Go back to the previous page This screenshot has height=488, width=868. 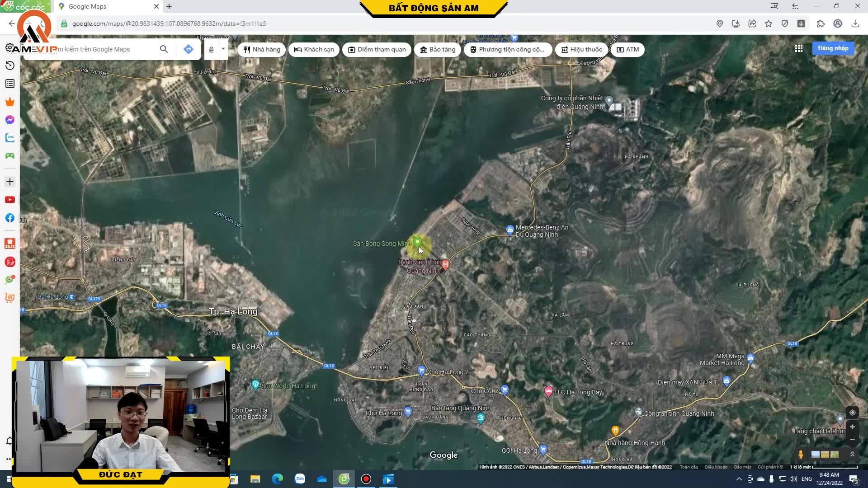point(12,23)
